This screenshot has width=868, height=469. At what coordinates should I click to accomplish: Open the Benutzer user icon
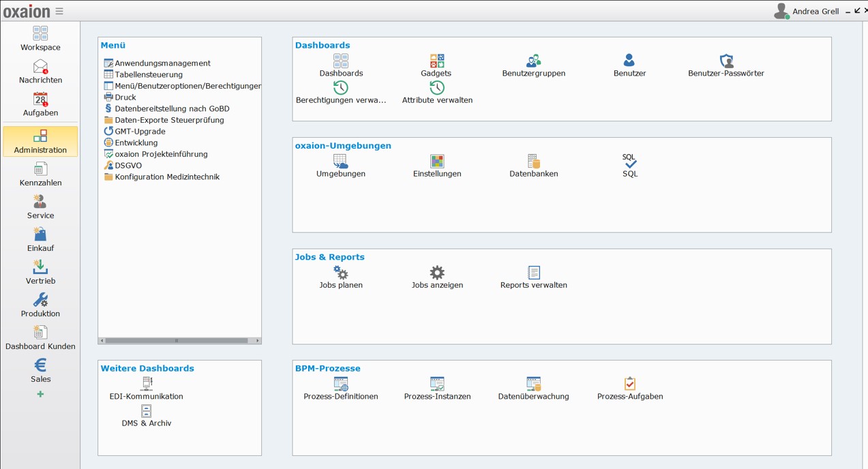(629, 61)
